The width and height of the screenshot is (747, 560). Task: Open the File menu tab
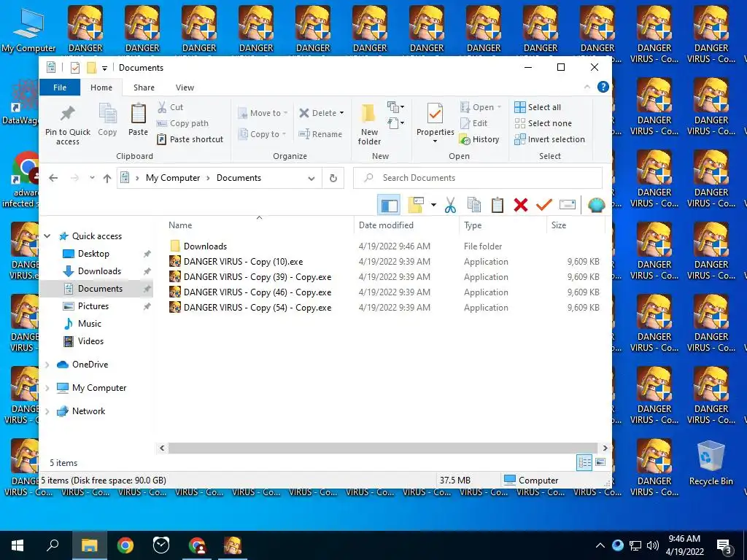coord(60,87)
